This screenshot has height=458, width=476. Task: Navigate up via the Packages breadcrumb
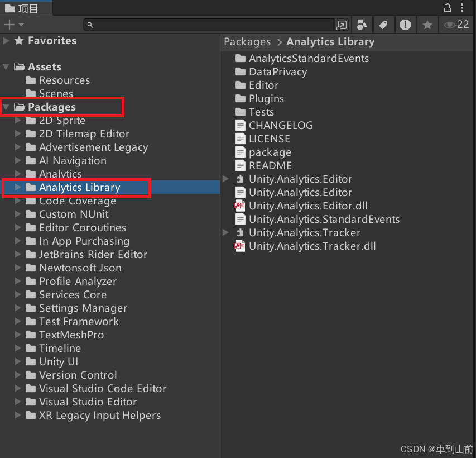(247, 41)
